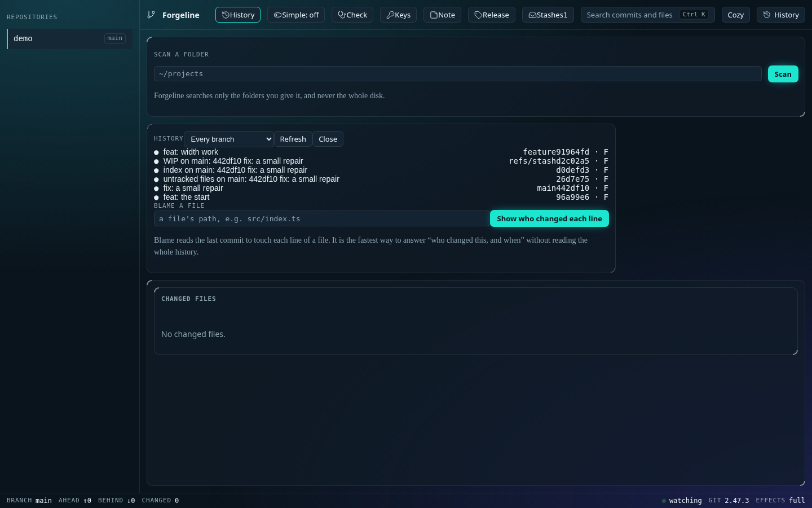Select the demo repository in sidebar
The image size is (812, 508).
(x=70, y=38)
